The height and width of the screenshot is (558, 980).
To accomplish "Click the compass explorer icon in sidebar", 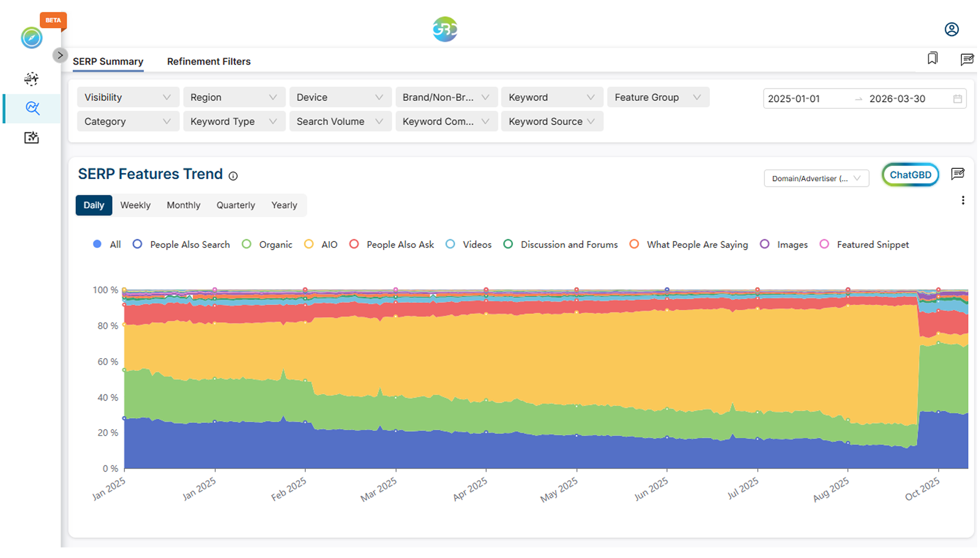I will pos(31,38).
